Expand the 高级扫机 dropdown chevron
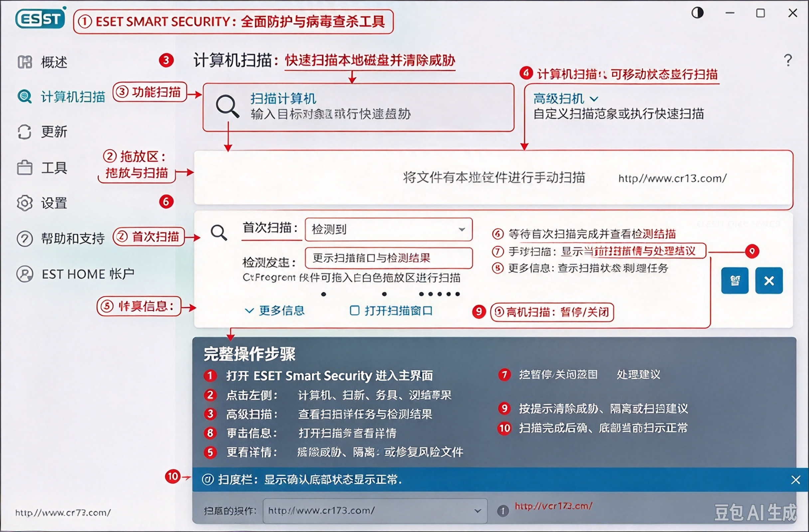 pos(594,99)
